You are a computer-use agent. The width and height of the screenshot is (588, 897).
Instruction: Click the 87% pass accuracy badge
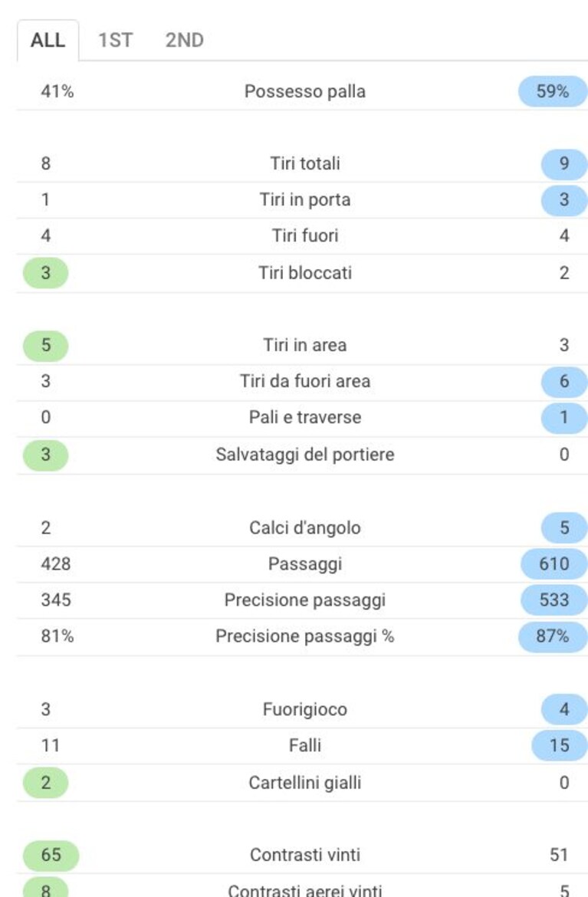point(553,636)
